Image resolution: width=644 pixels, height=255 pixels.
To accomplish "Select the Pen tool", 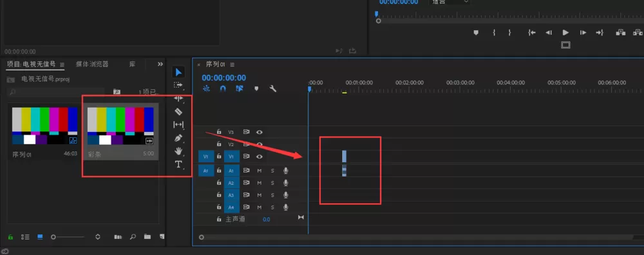I will (178, 138).
